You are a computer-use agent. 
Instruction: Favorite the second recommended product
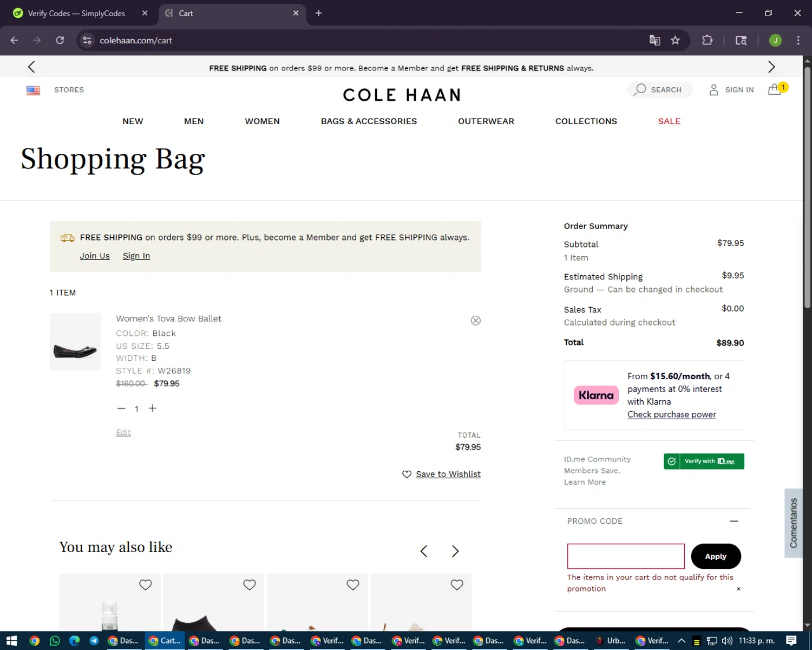point(250,585)
